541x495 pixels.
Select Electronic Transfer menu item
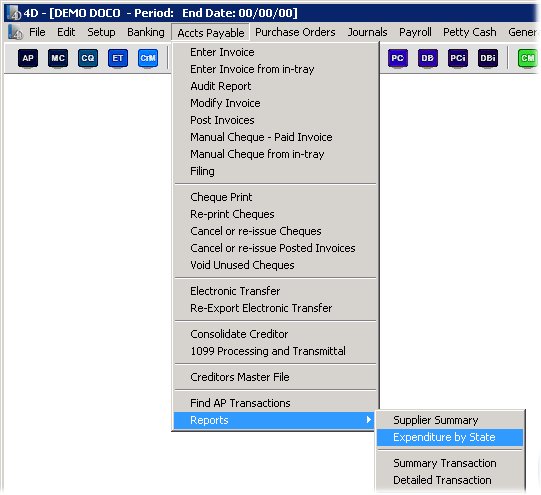(235, 291)
